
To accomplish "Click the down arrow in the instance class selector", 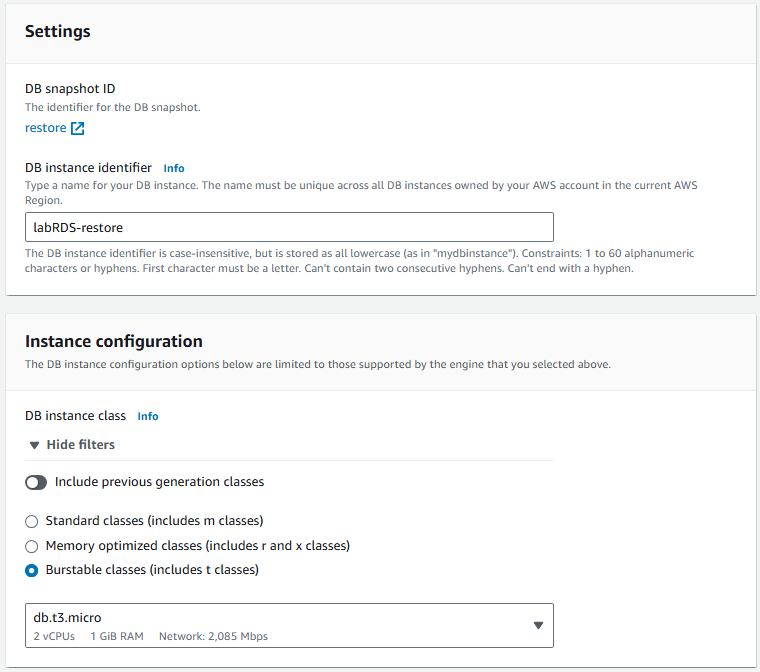I will (538, 625).
